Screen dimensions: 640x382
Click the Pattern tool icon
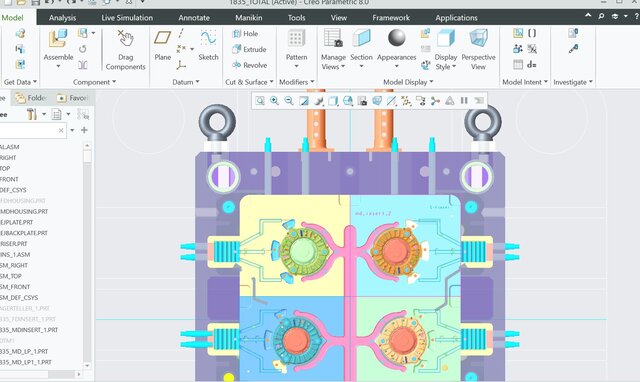296,38
